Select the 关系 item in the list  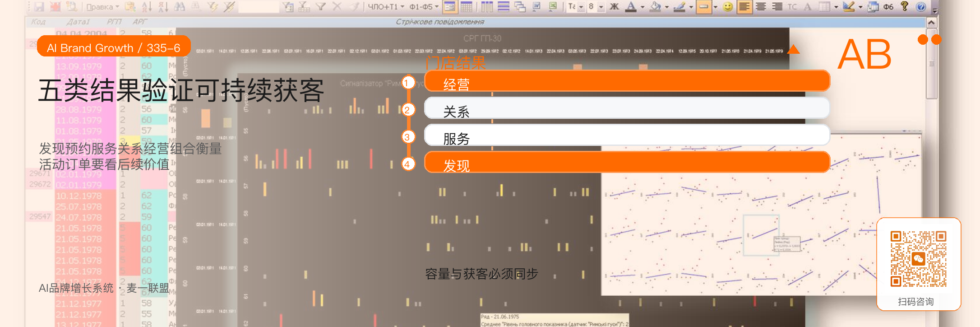[x=627, y=108]
